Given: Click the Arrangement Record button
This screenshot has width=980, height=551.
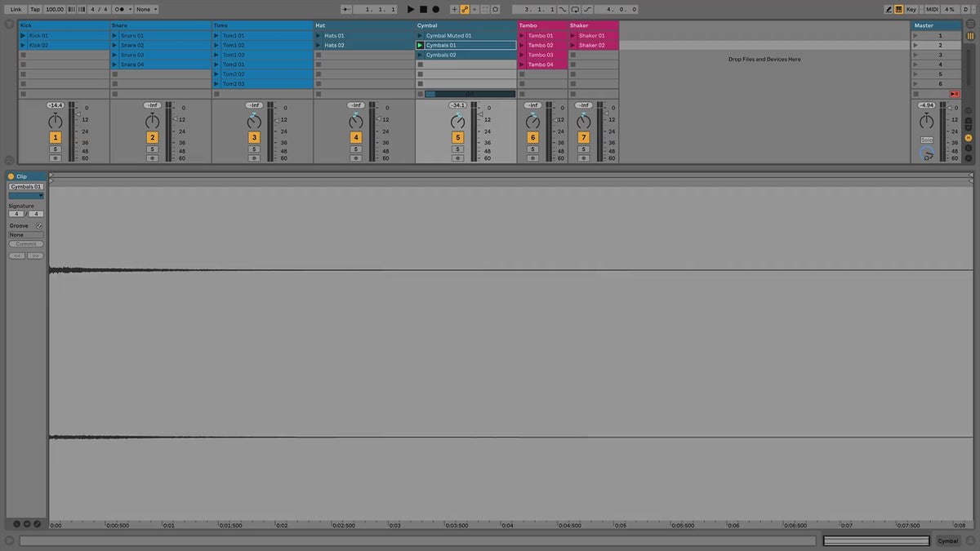Looking at the screenshot, I should 435,9.
